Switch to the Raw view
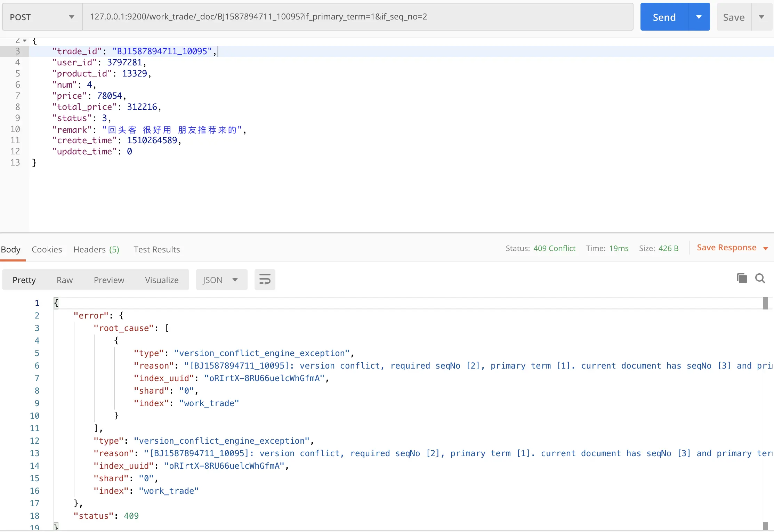 pyautogui.click(x=65, y=280)
